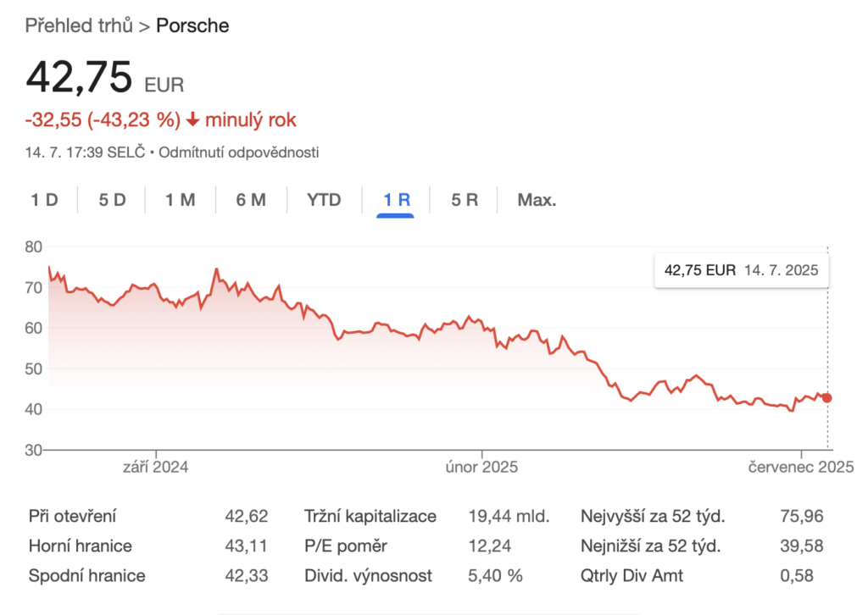868x615 pixels.
Task: Click the září 2024 axis label
Action: [x=155, y=467]
